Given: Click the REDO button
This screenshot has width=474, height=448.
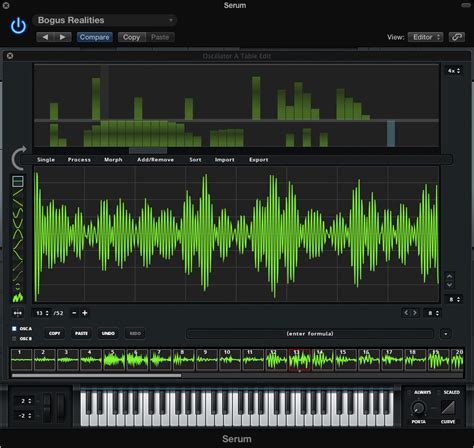Looking at the screenshot, I should tap(135, 333).
